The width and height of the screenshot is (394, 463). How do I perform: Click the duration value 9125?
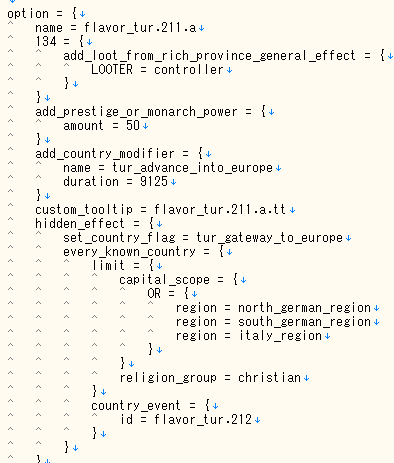coord(154,182)
